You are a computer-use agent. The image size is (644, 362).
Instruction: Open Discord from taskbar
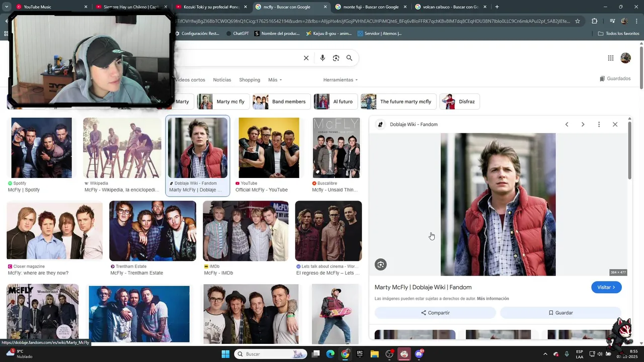pos(419,354)
